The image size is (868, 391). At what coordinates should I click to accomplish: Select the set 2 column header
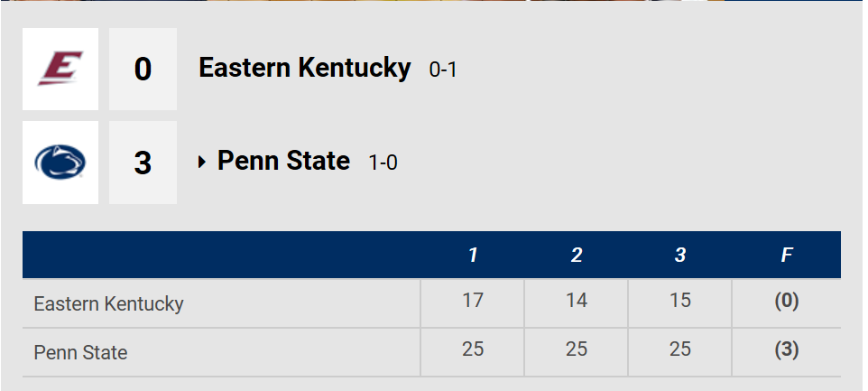577,255
